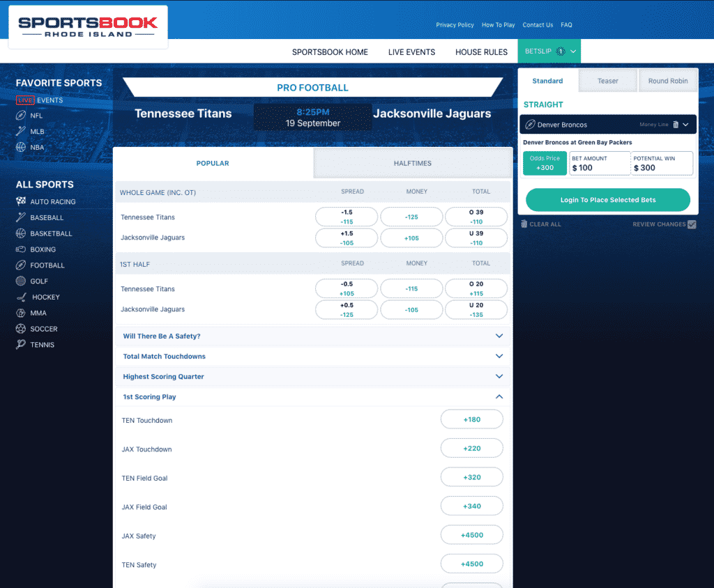Click the Golf ball icon
Viewport: 714px width, 588px height.
click(x=20, y=281)
